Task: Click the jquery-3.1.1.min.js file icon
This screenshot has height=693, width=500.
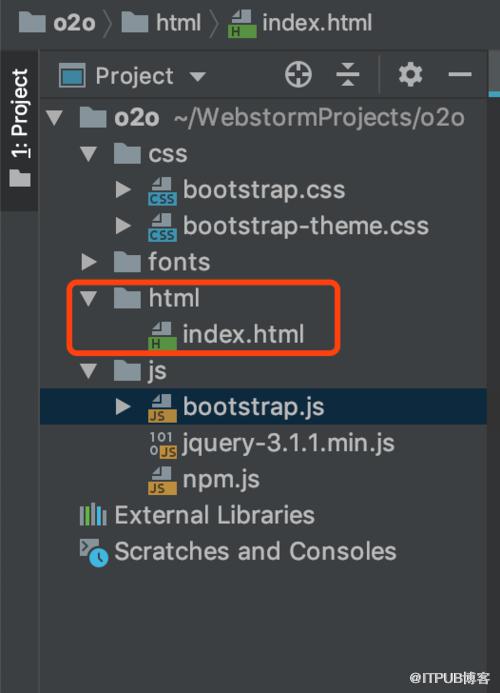Action: (162, 444)
